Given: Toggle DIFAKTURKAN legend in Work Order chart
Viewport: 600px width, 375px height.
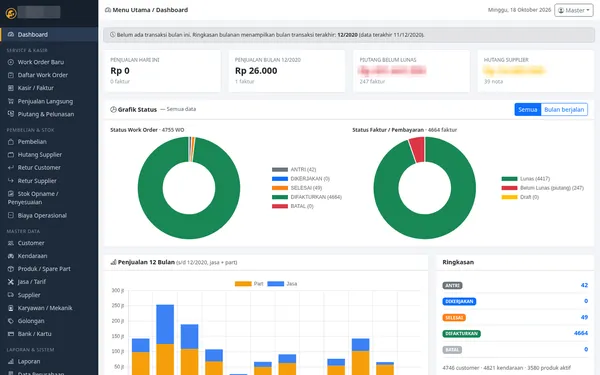Looking at the screenshot, I should point(307,197).
